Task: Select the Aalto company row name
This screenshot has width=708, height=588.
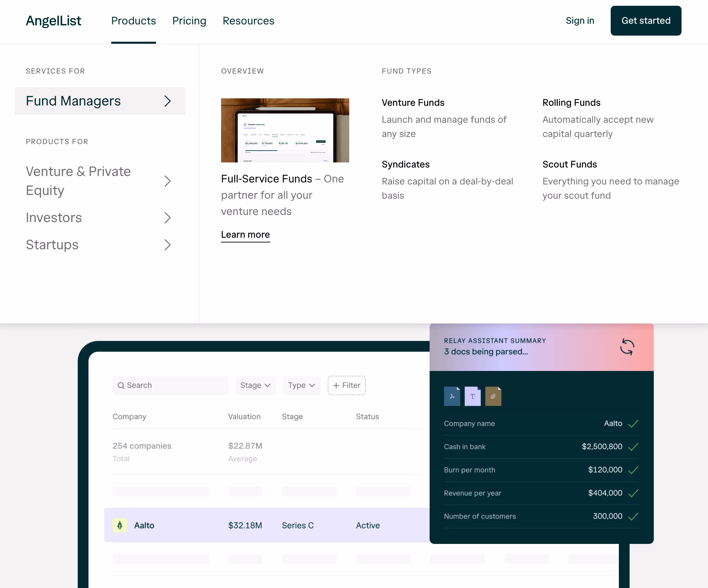Action: (144, 525)
